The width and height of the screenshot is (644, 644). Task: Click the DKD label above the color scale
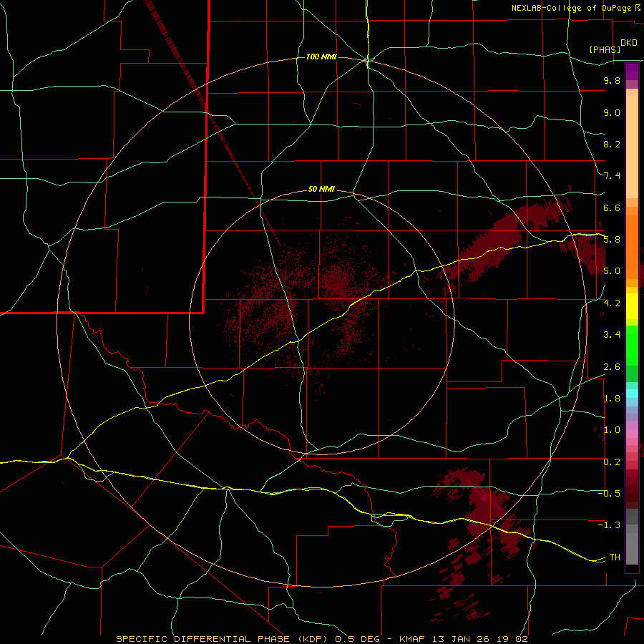(628, 43)
